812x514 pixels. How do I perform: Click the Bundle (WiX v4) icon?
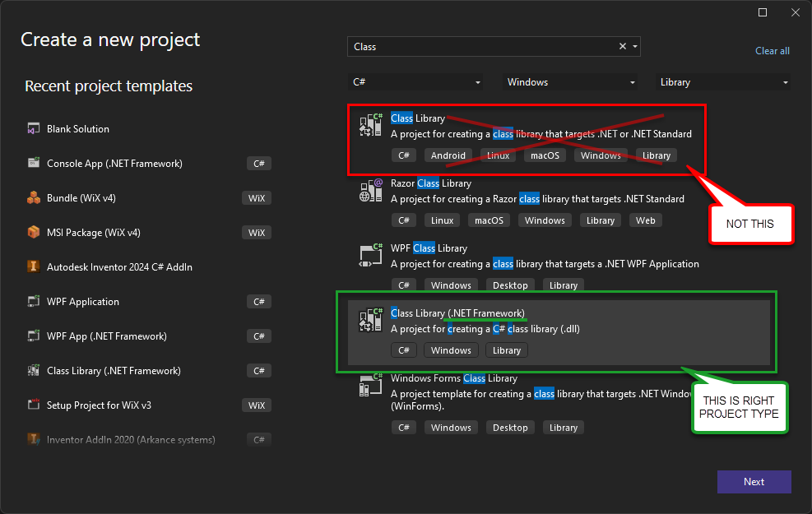click(x=34, y=197)
